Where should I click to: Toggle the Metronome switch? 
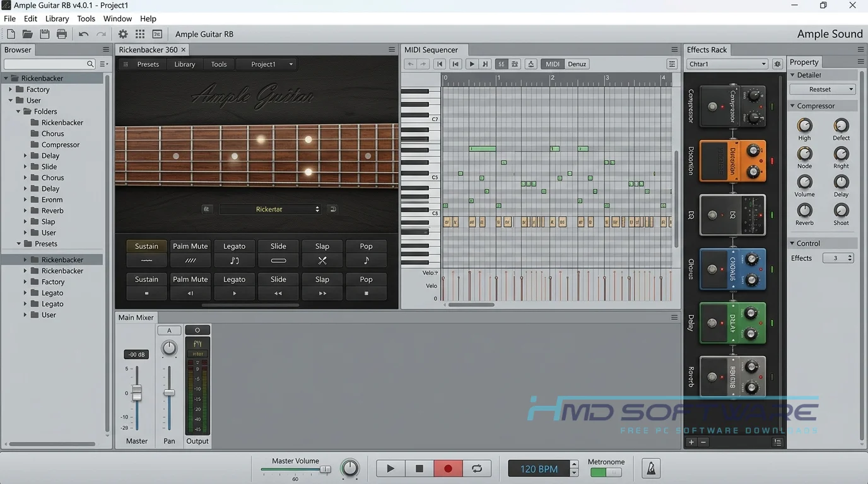pyautogui.click(x=606, y=472)
